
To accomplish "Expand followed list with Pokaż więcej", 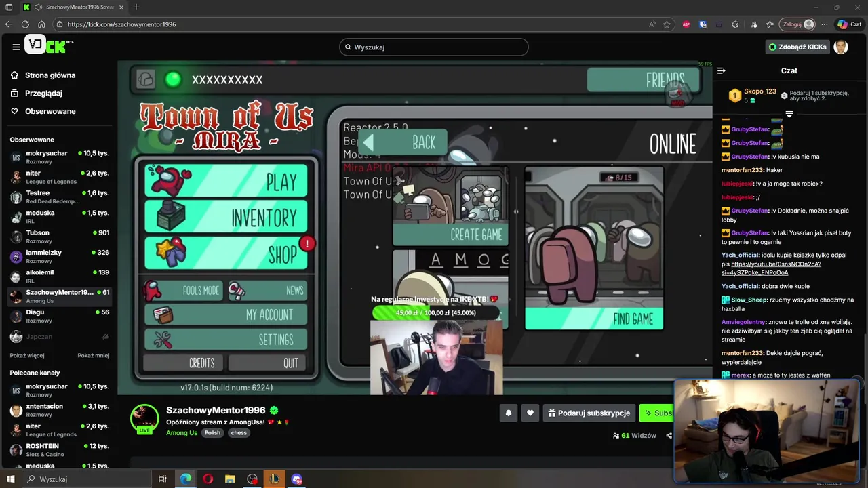I will [x=27, y=355].
